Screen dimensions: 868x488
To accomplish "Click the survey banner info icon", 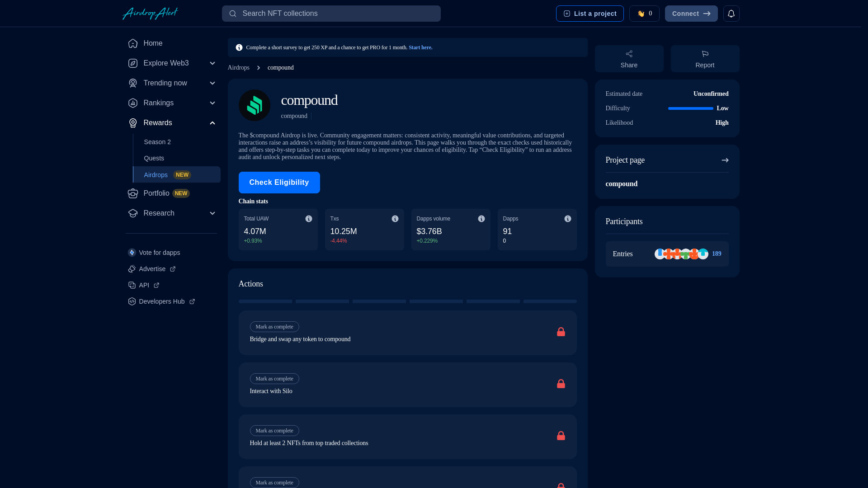I will tap(239, 47).
